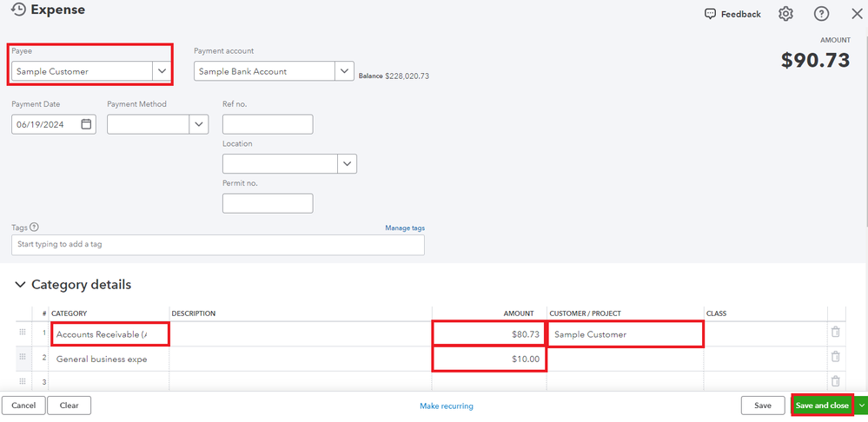Viewport: 868px width, 422px height.
Task: Click the Make recurring link
Action: coord(447,406)
